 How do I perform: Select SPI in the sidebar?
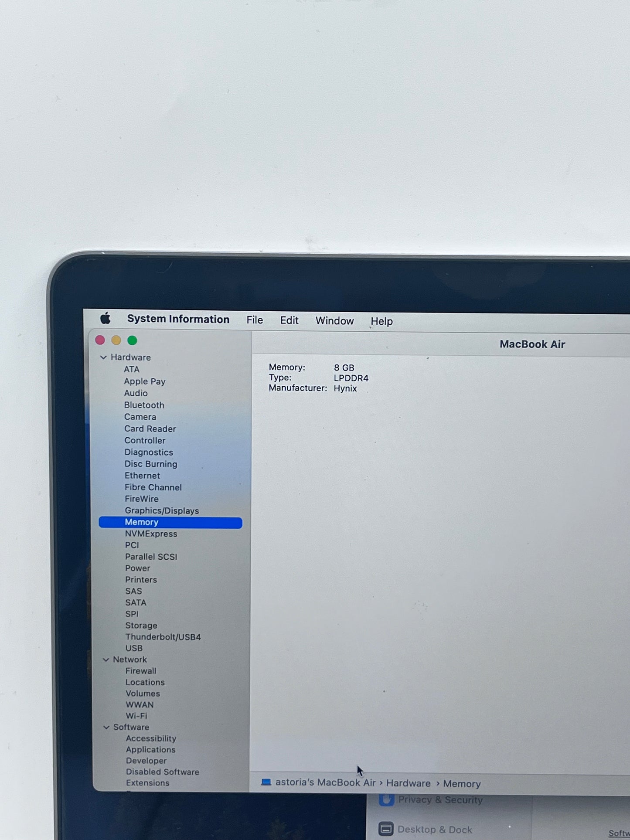(x=132, y=614)
